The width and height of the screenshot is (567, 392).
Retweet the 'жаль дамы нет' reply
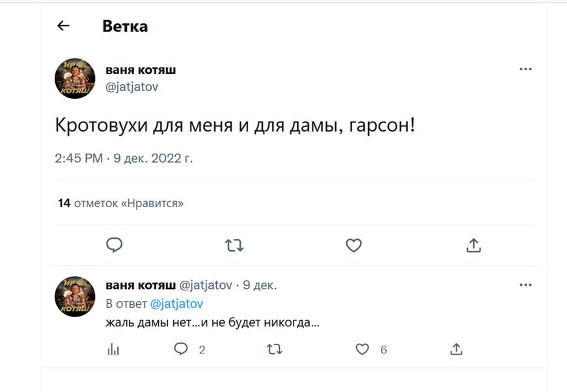275,350
